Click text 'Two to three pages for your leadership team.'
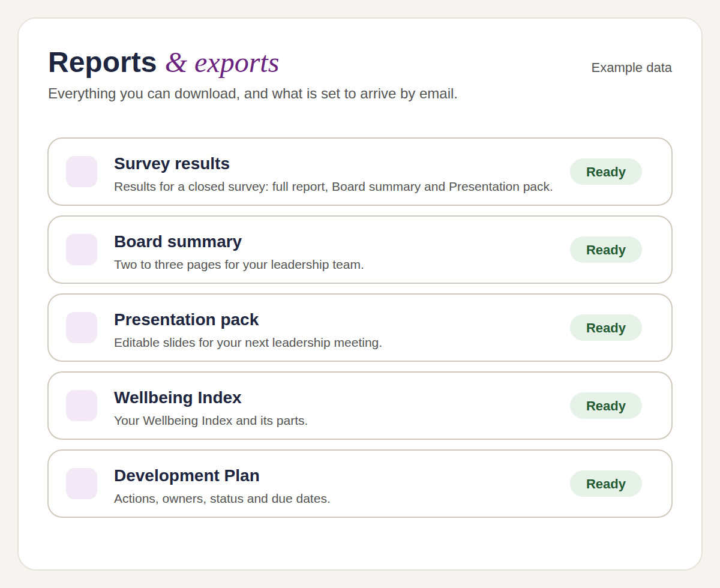720x588 pixels. pos(239,265)
